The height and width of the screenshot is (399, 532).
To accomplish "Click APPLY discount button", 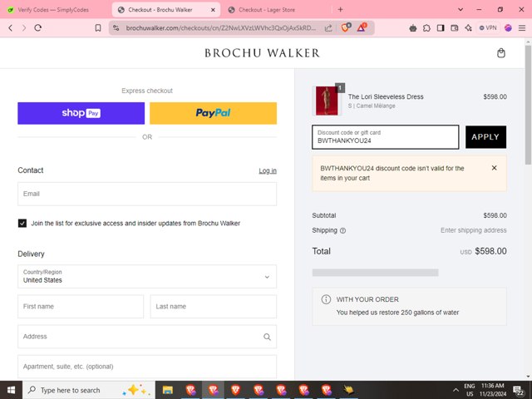I will [x=485, y=136].
